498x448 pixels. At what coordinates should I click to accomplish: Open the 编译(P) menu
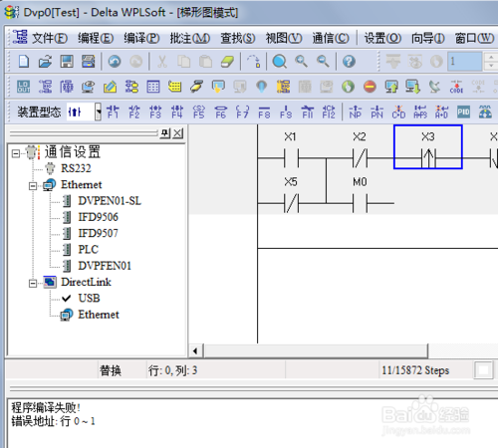(x=141, y=38)
